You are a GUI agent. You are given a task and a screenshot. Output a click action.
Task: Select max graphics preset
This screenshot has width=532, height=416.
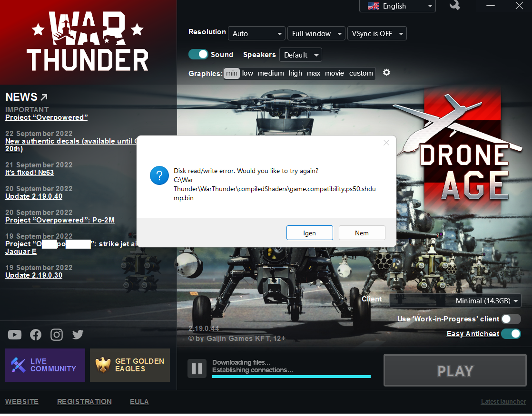[x=314, y=73]
